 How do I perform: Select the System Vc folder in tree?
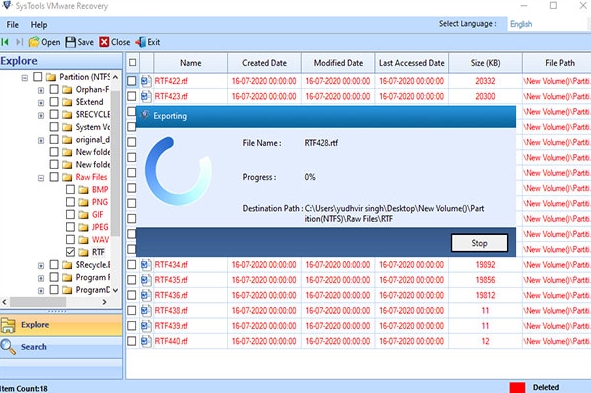coord(93,127)
